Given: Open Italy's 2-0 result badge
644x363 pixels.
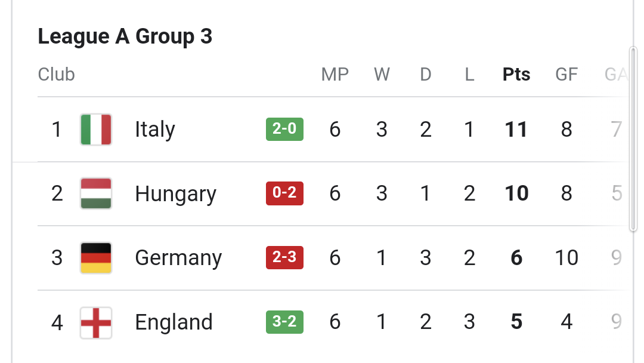Looking at the screenshot, I should coord(284,129).
